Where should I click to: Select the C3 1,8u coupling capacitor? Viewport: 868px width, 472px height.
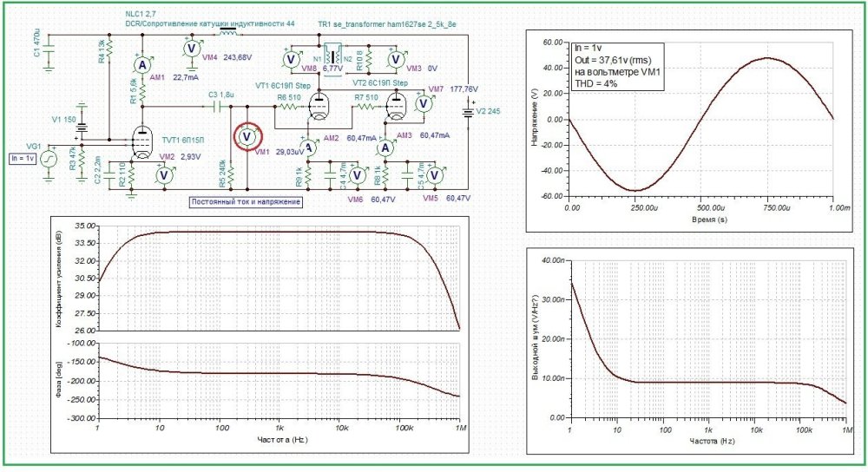pyautogui.click(x=218, y=106)
